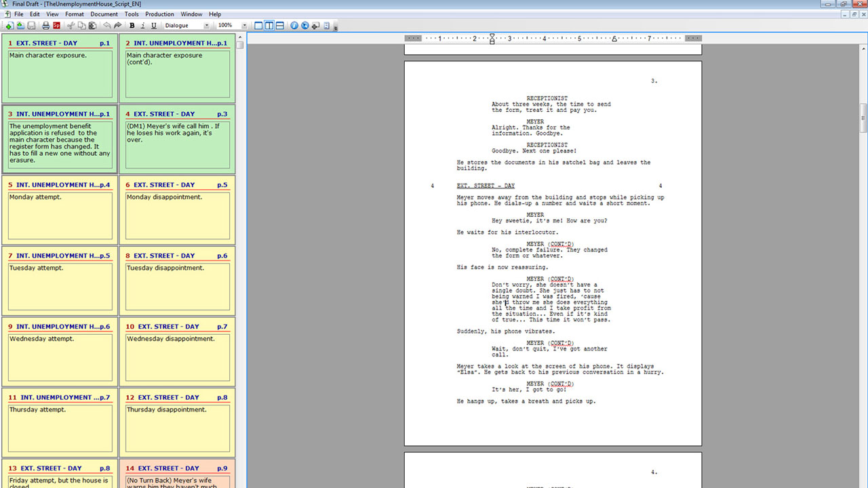
Task: Print the script using printer icon
Action: pyautogui.click(x=46, y=26)
